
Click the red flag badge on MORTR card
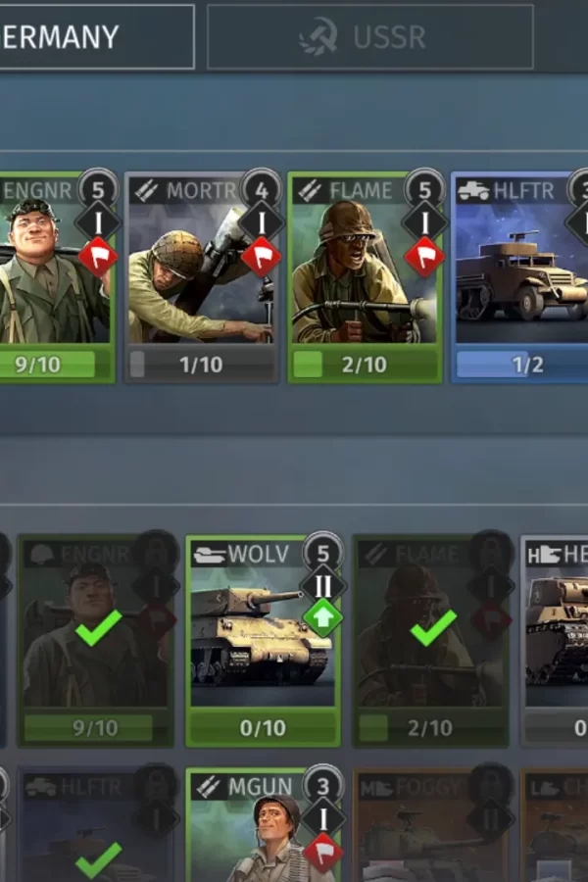[261, 258]
